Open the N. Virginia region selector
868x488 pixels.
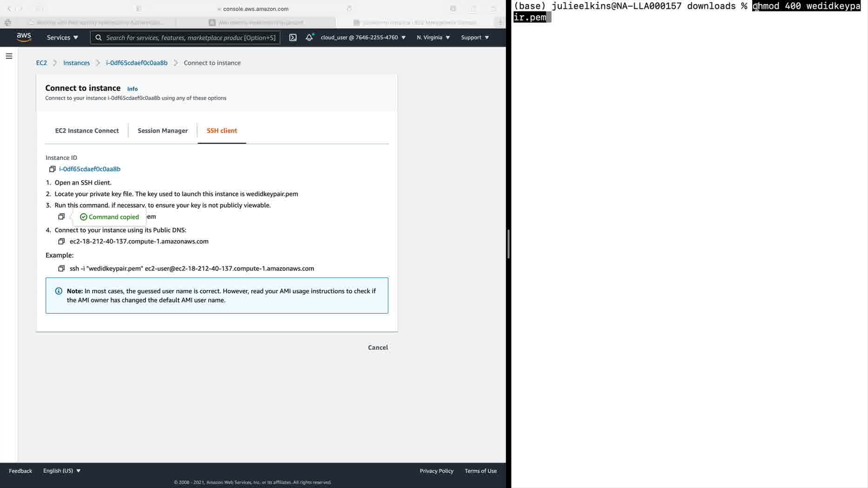click(x=433, y=37)
